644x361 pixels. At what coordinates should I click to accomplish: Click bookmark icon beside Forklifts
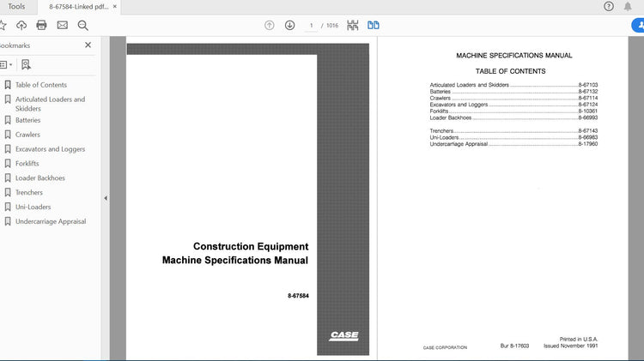point(8,163)
